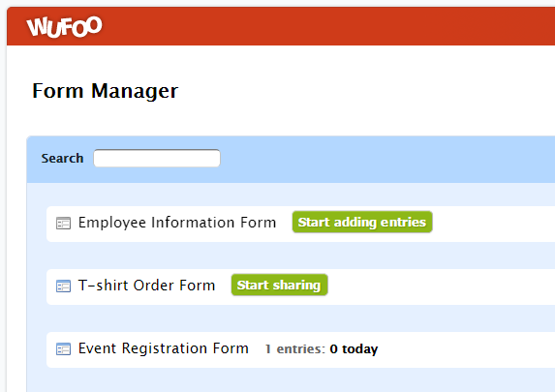The image size is (555, 392).
Task: Click the Wufoo logo in the header
Action: point(65,26)
